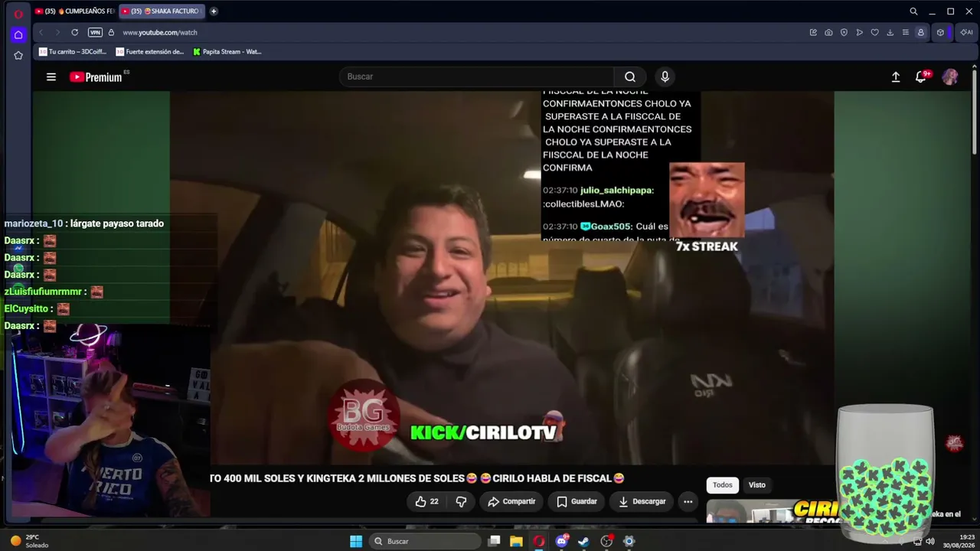
Task: Submit YouTube search with magnifier button
Action: click(x=630, y=77)
